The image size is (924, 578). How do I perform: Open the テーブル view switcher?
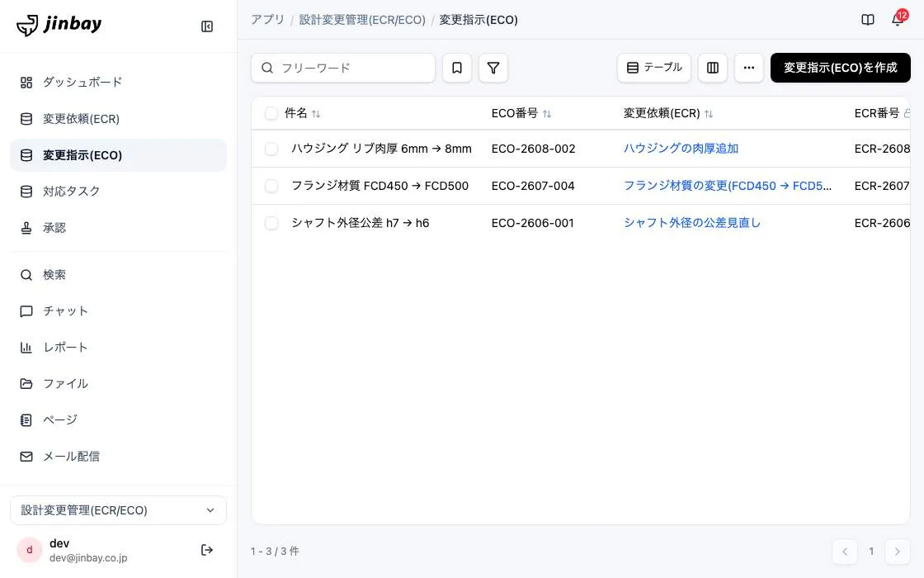coord(654,68)
